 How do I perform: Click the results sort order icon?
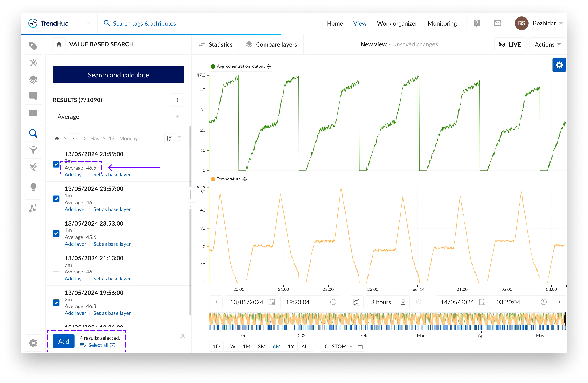[x=169, y=139]
